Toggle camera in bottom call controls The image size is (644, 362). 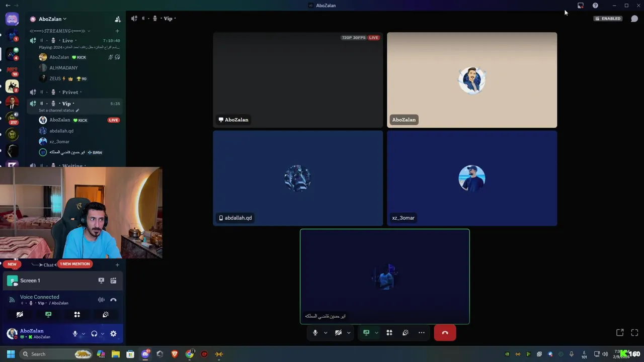(x=338, y=333)
